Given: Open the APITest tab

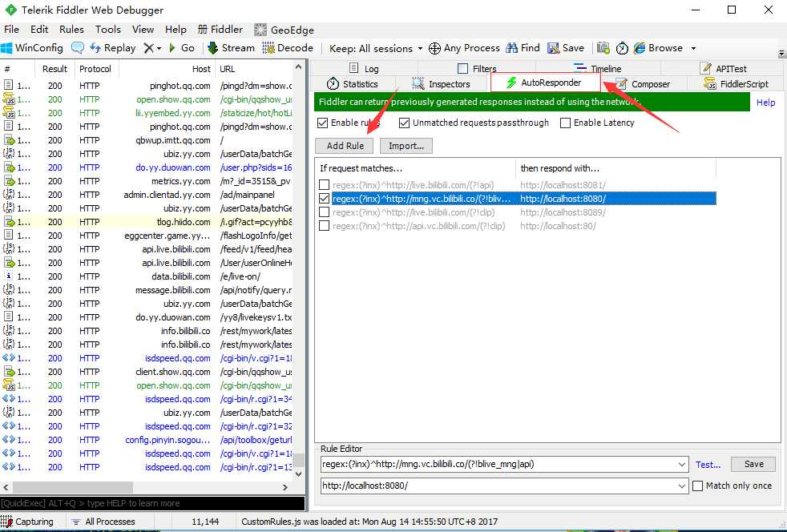Looking at the screenshot, I should [723, 68].
